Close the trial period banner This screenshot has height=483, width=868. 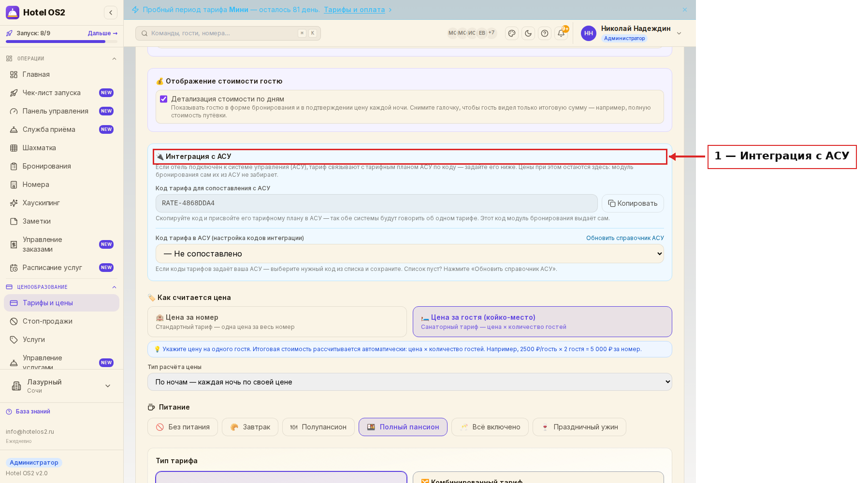tap(685, 10)
